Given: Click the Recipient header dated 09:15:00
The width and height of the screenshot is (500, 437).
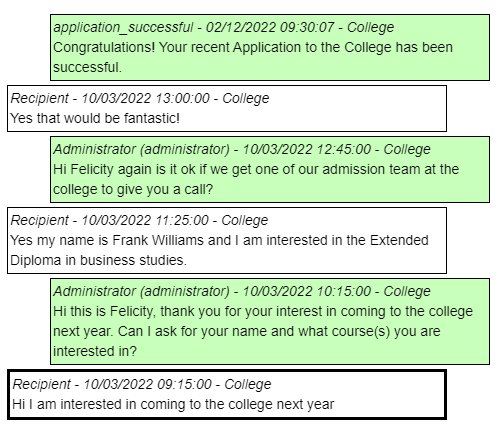Looking at the screenshot, I should tap(142, 384).
